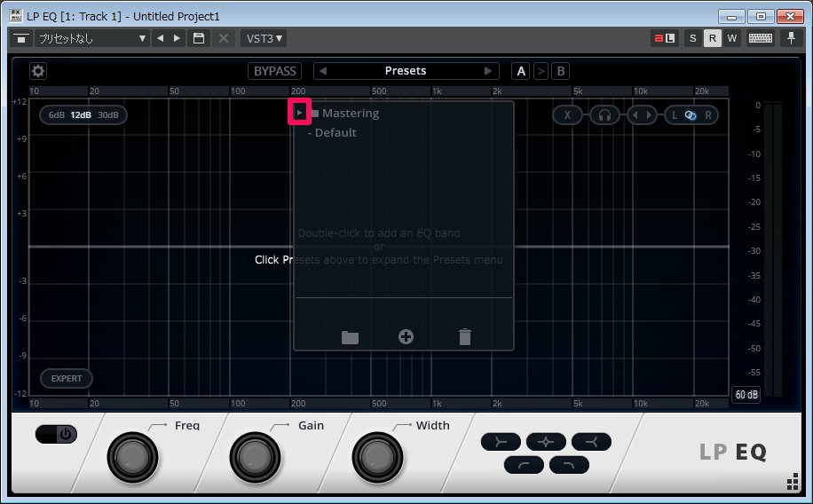
Task: Switch to B comparison state
Action: [x=561, y=71]
